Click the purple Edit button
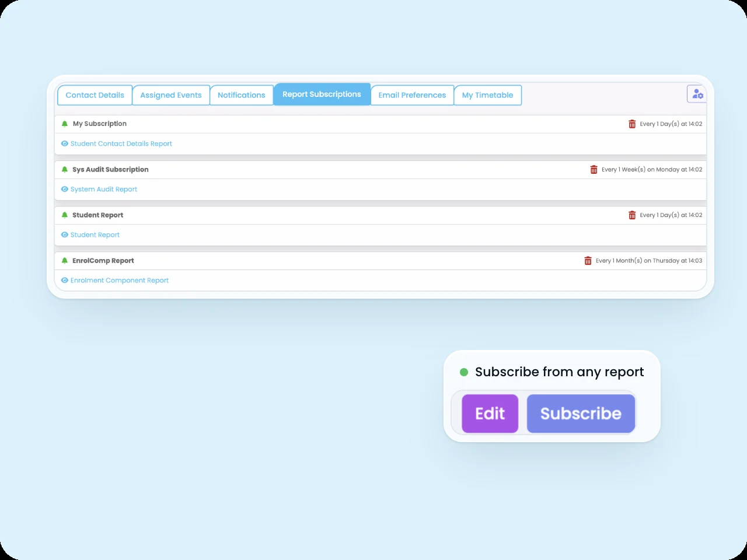 coord(490,414)
